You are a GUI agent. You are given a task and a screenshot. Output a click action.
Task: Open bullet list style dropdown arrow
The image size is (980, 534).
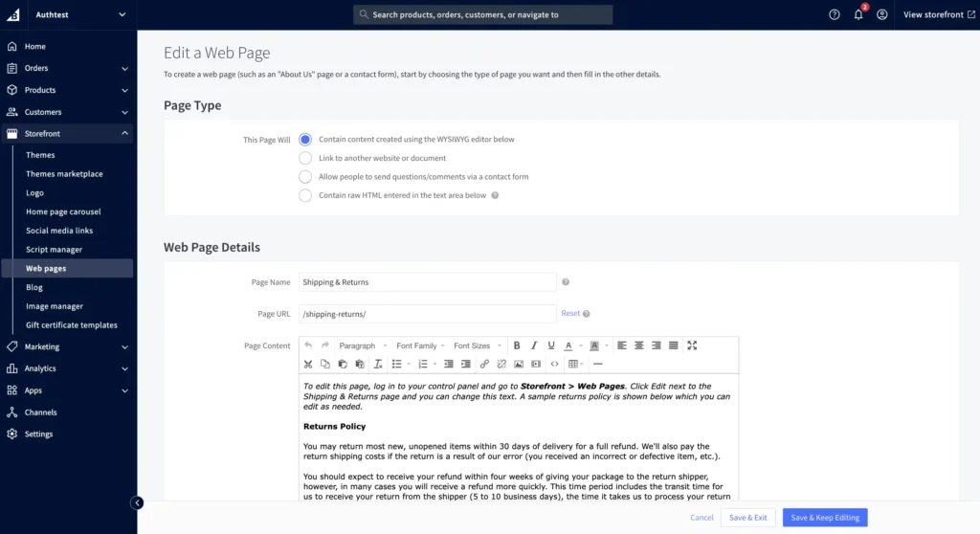click(409, 364)
